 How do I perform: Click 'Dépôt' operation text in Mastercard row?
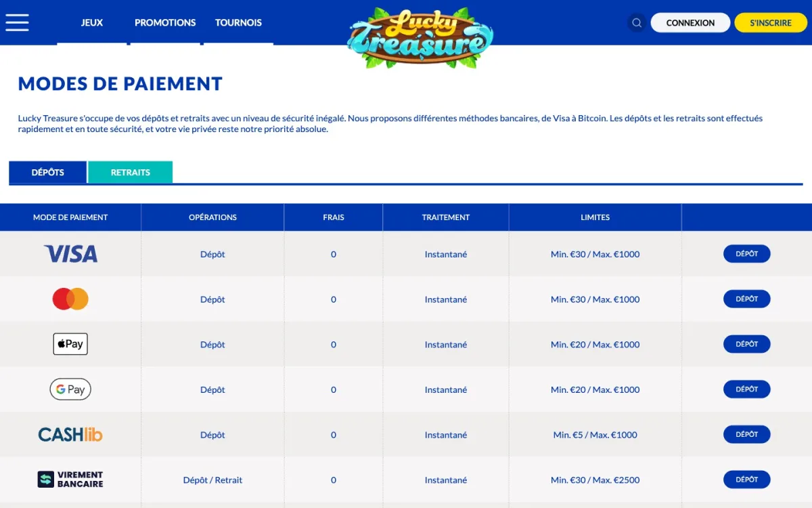[x=212, y=299]
